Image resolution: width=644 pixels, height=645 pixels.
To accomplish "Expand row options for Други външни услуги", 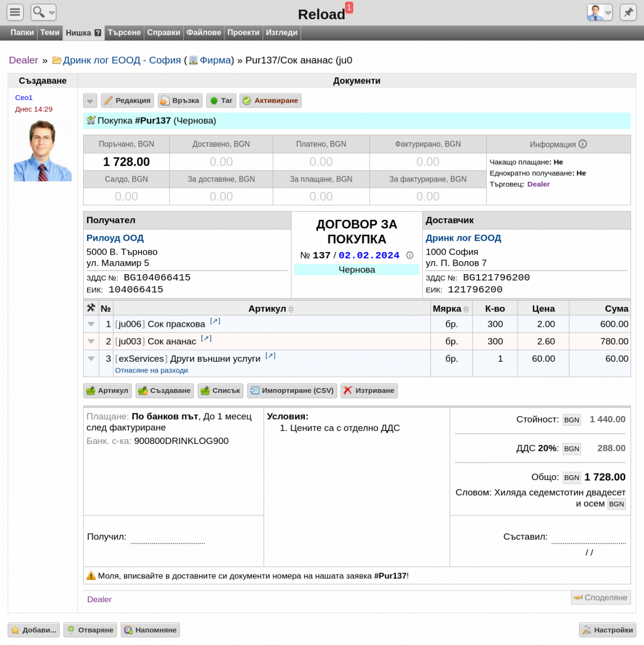I will pyautogui.click(x=91, y=359).
